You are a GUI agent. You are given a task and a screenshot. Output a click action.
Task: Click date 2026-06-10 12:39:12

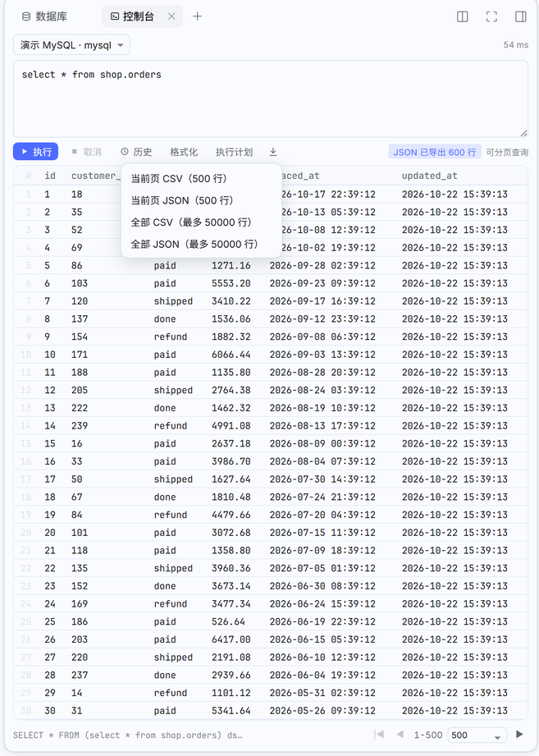pos(322,658)
